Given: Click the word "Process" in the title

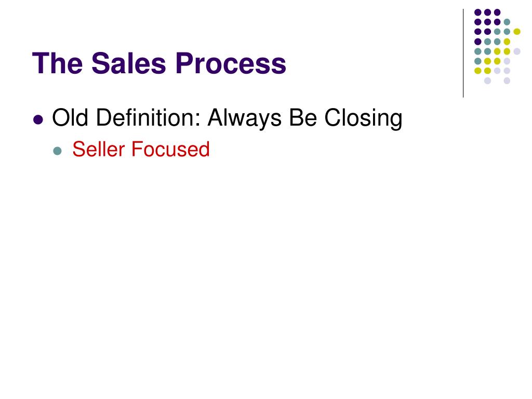Looking at the screenshot, I should 231,63.
